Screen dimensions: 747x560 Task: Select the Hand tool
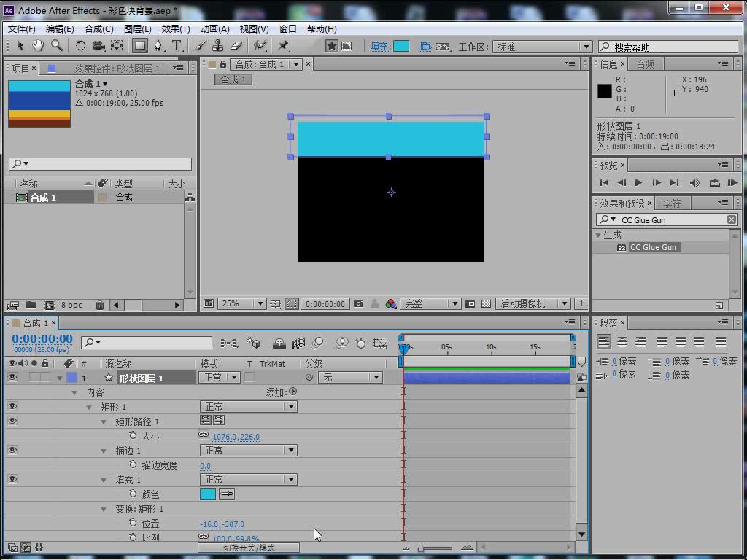[x=38, y=46]
